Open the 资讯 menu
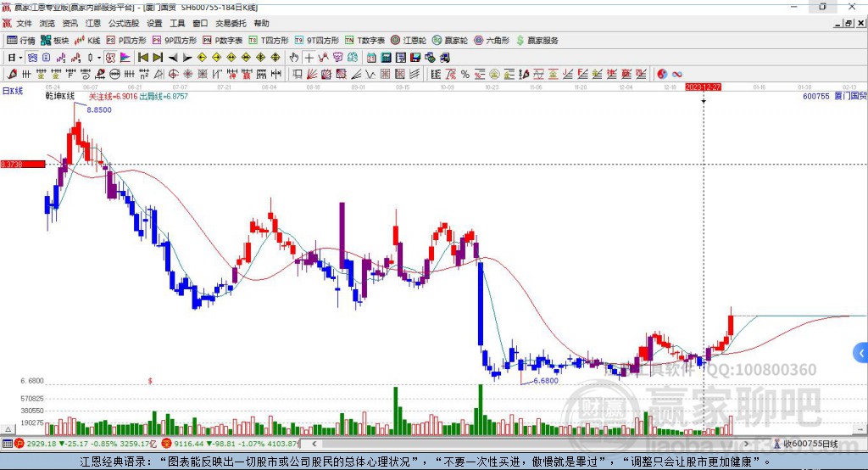The width and height of the screenshot is (868, 470). (x=70, y=23)
